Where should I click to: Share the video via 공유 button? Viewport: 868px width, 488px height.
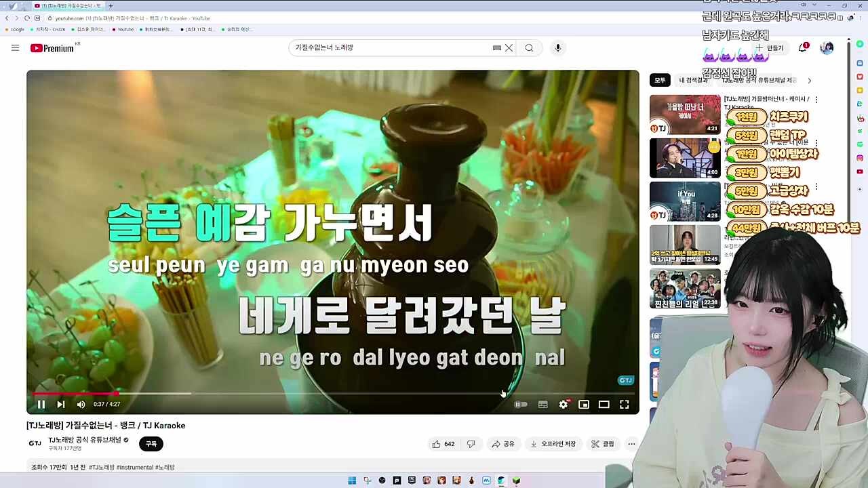pos(503,444)
